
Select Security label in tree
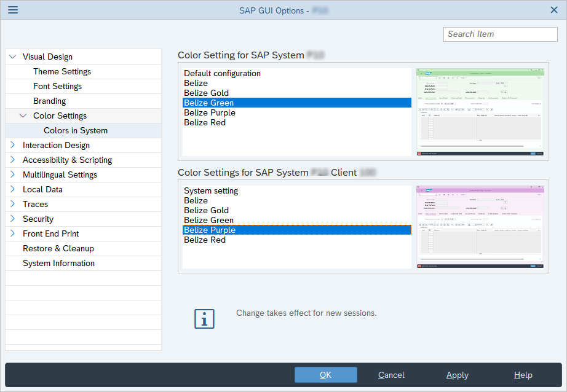coord(38,219)
